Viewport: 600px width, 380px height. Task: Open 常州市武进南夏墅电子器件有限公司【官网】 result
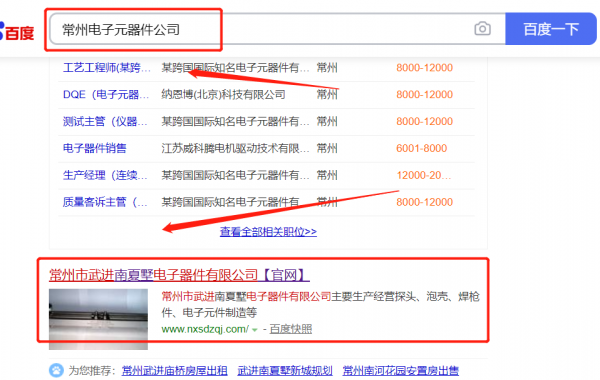point(179,275)
